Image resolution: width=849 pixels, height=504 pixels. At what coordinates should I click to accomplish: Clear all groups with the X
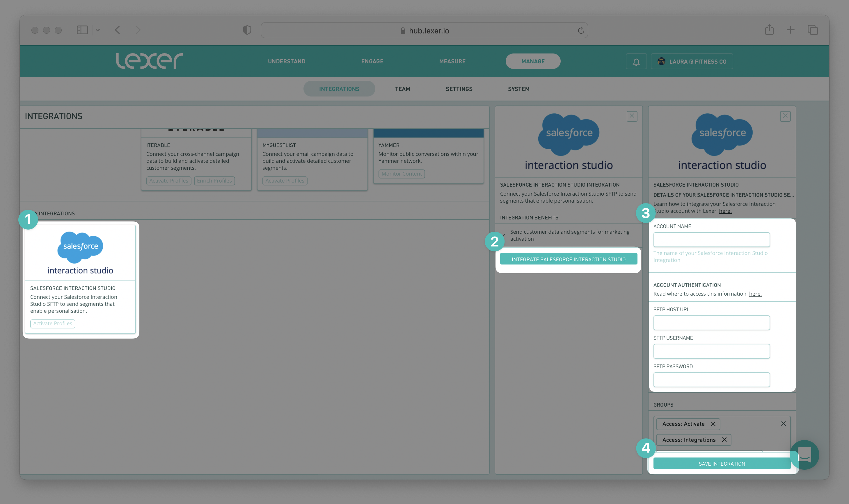[784, 423]
